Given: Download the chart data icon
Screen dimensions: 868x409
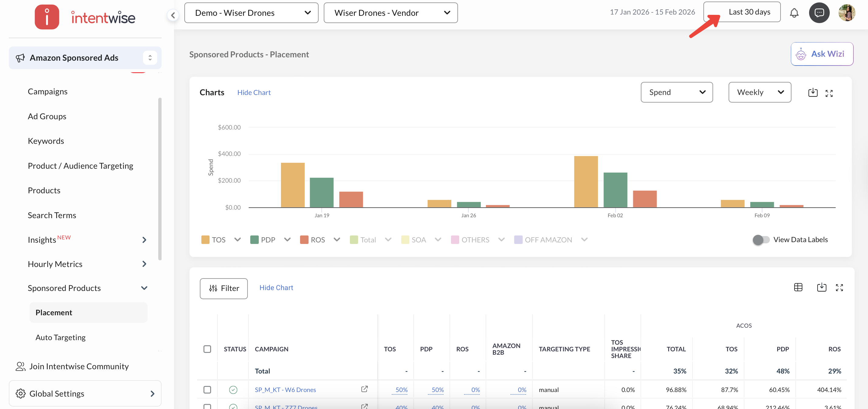Looking at the screenshot, I should tap(812, 93).
